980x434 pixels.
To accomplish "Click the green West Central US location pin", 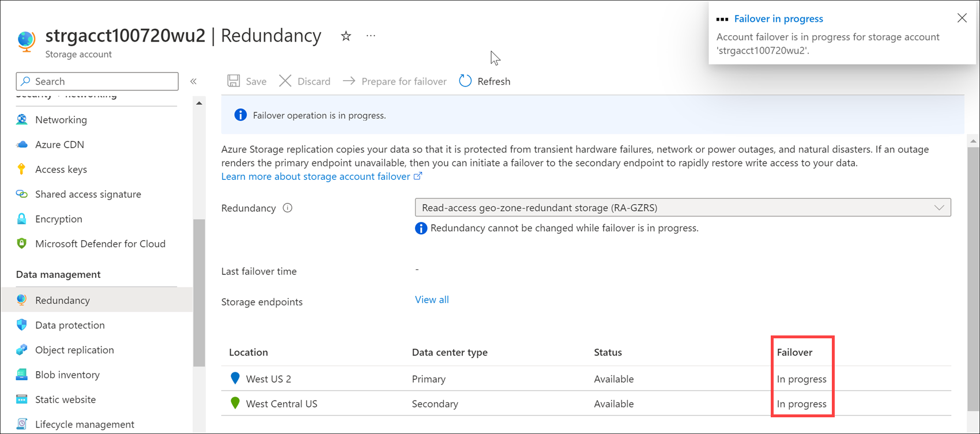I will (x=235, y=403).
